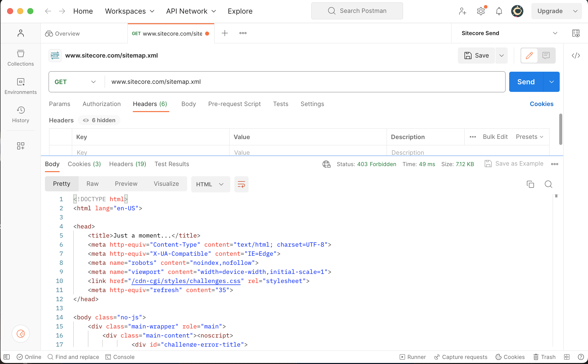The height and width of the screenshot is (364, 588).
Task: Click the network information globe icon
Action: pyautogui.click(x=327, y=164)
